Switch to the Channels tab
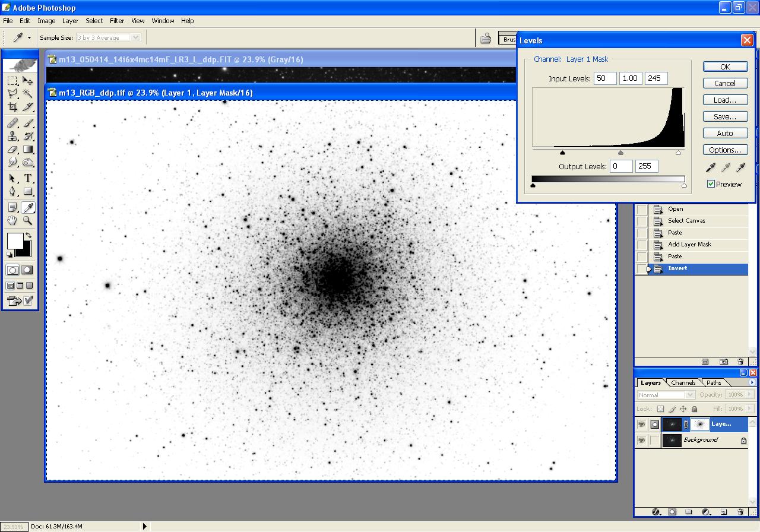This screenshot has width=760, height=532. pos(683,383)
